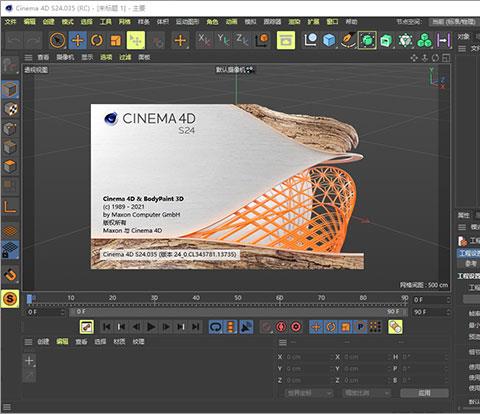Toggle the Y axis lock
Image resolution: width=480 pixels, height=414 pixels.
coord(223,40)
